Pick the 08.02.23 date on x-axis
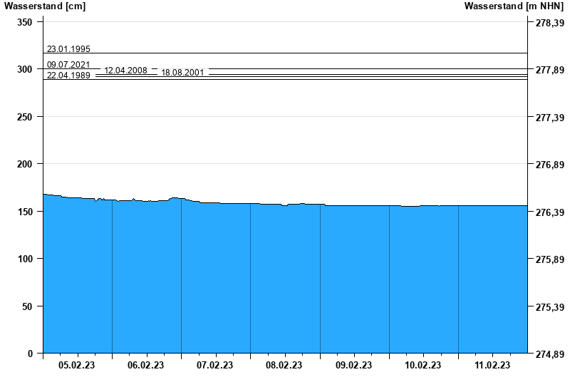 coord(284,366)
